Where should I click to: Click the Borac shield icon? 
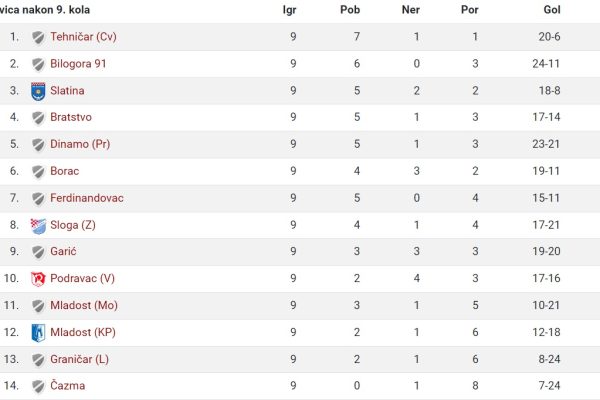[38, 172]
